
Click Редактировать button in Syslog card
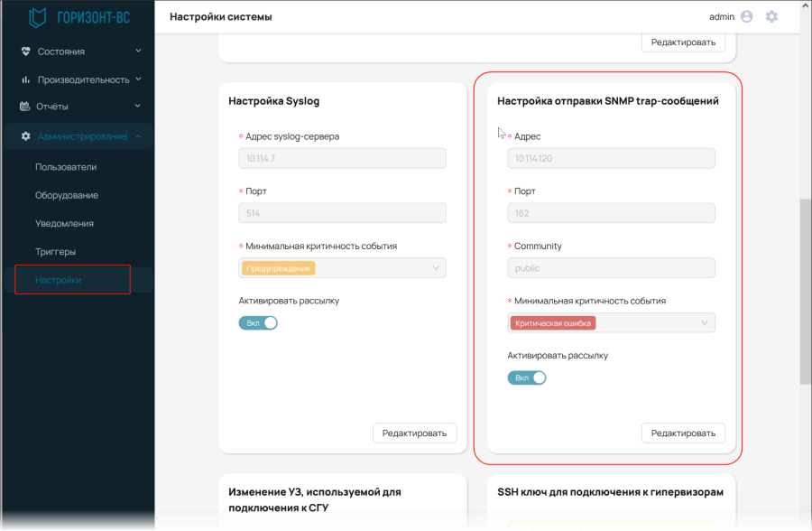pyautogui.click(x=414, y=433)
